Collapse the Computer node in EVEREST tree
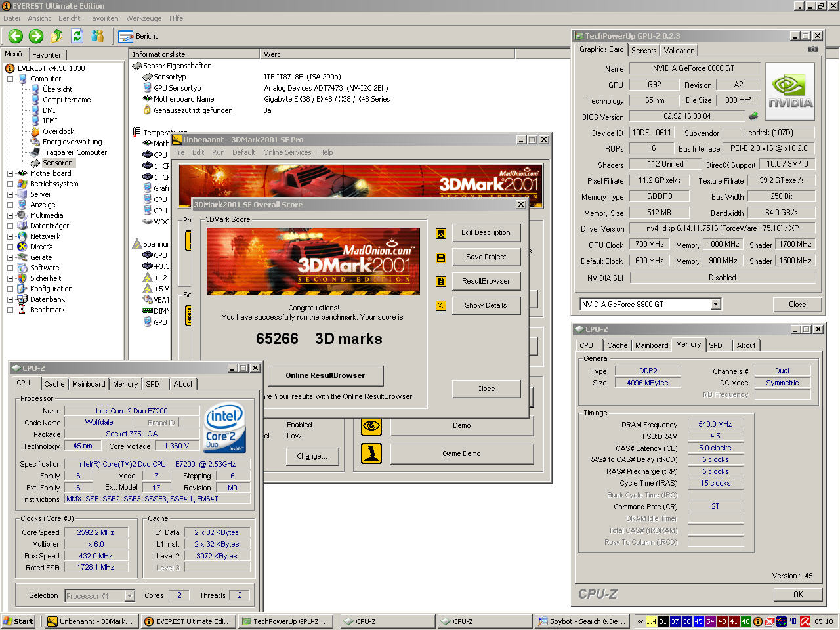 click(10, 79)
